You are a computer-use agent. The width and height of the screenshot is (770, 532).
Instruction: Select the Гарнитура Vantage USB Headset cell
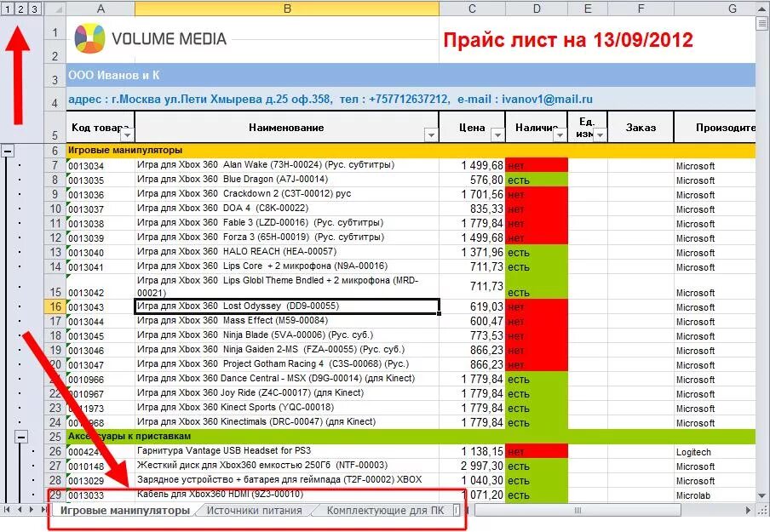pyautogui.click(x=287, y=451)
